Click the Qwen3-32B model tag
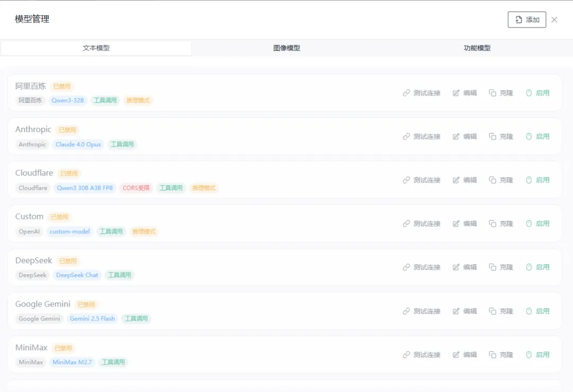Image resolution: width=573 pixels, height=392 pixels. click(67, 100)
